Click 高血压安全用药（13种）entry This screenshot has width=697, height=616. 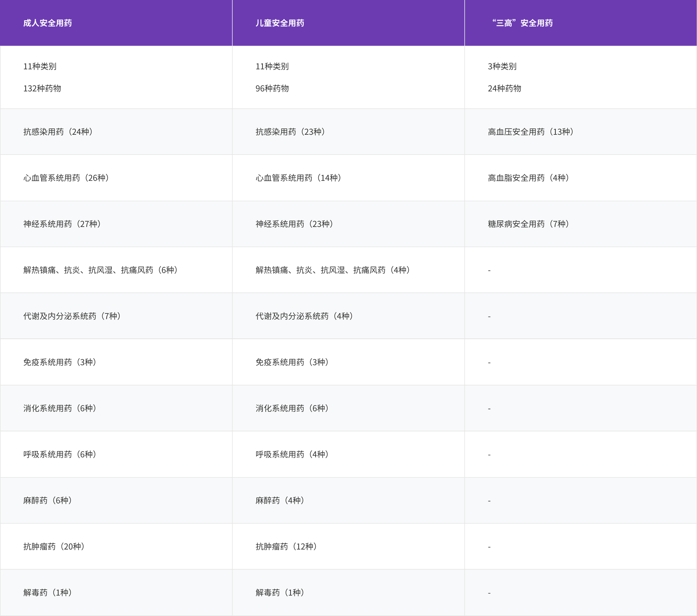click(531, 132)
